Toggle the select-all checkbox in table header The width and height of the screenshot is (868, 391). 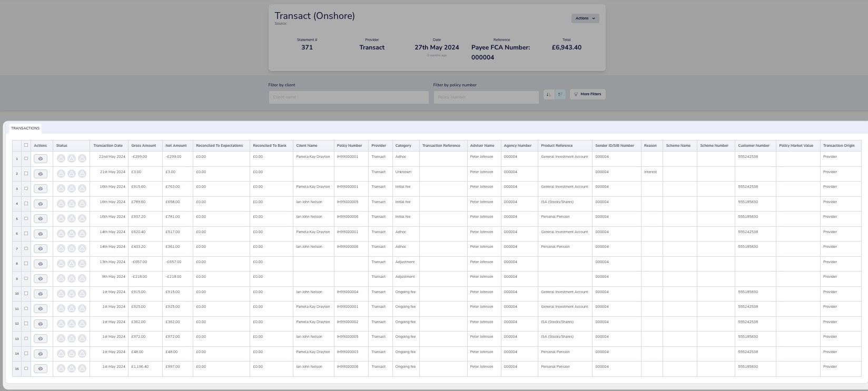coord(26,145)
